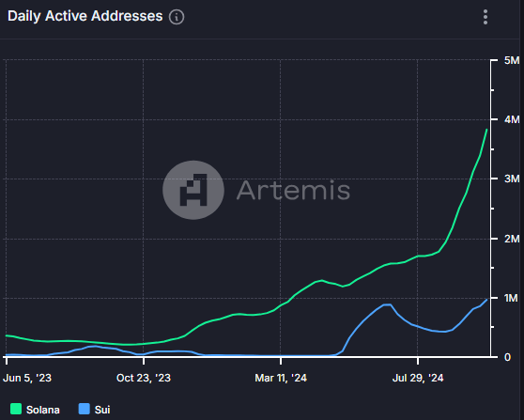Screen dimensions: 524x420
Task: Open the three-dot chart options menu
Action: tap(485, 17)
